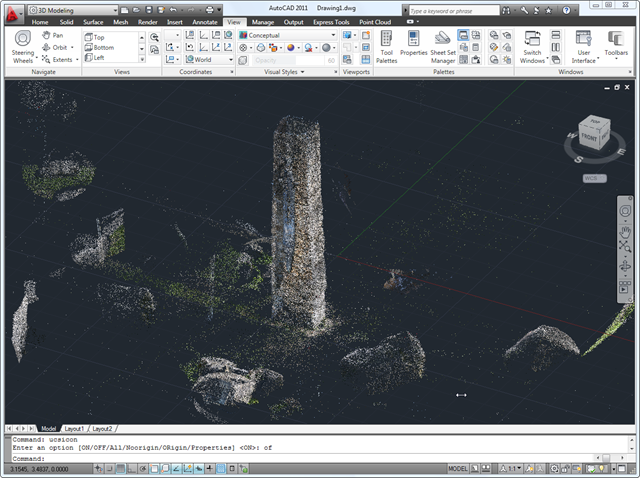Switch to the Render ribbon tab
640x478 pixels.
point(147,21)
